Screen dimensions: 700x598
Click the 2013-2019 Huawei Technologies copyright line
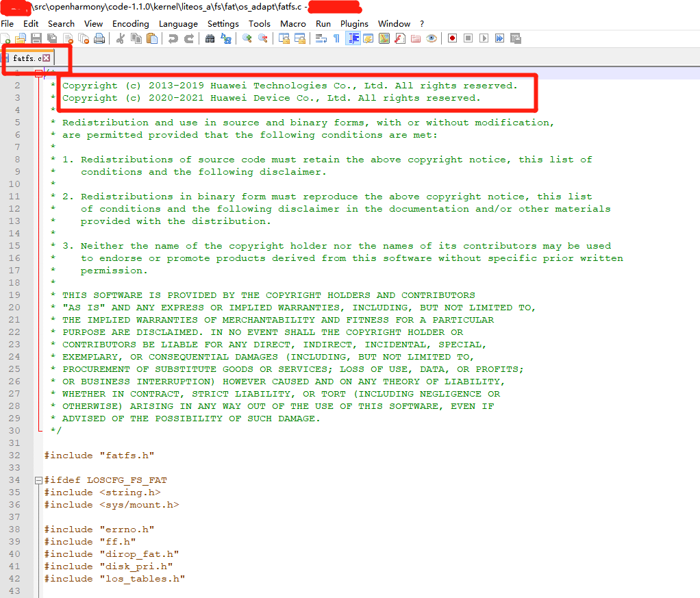290,86
